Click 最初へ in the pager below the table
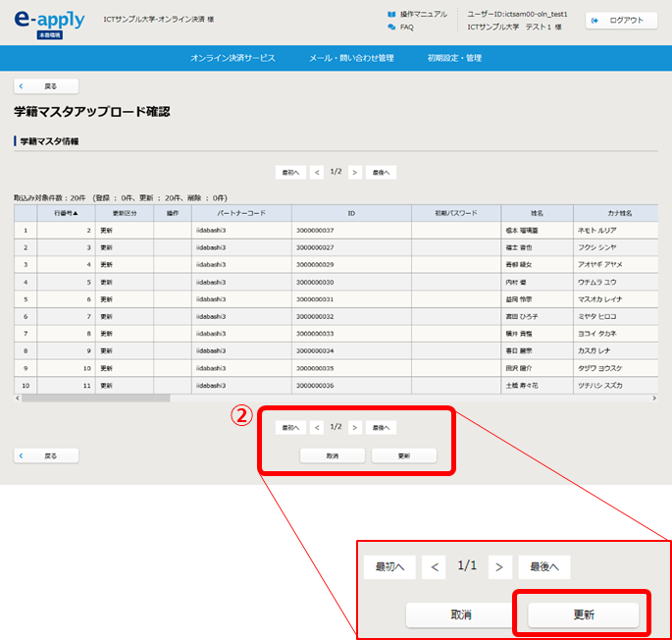 pos(290,428)
